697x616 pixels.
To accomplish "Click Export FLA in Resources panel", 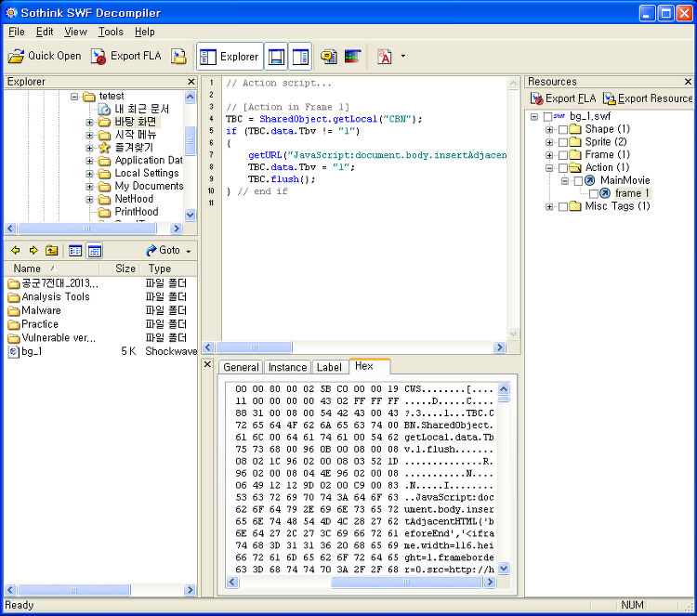I will tap(563, 98).
